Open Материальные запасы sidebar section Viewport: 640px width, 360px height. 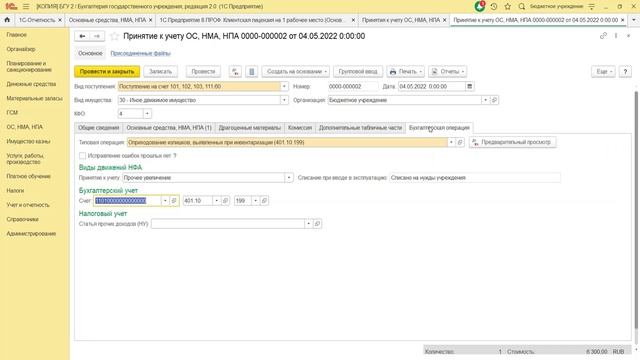tap(34, 98)
